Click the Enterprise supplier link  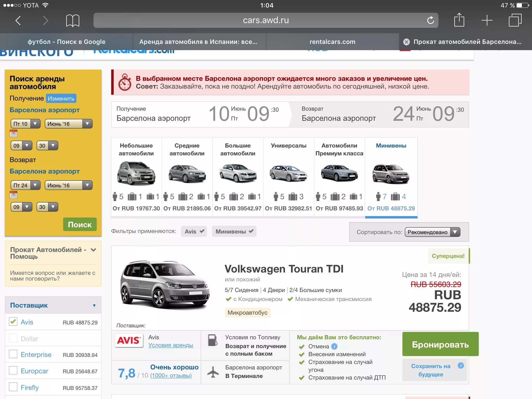(36, 355)
